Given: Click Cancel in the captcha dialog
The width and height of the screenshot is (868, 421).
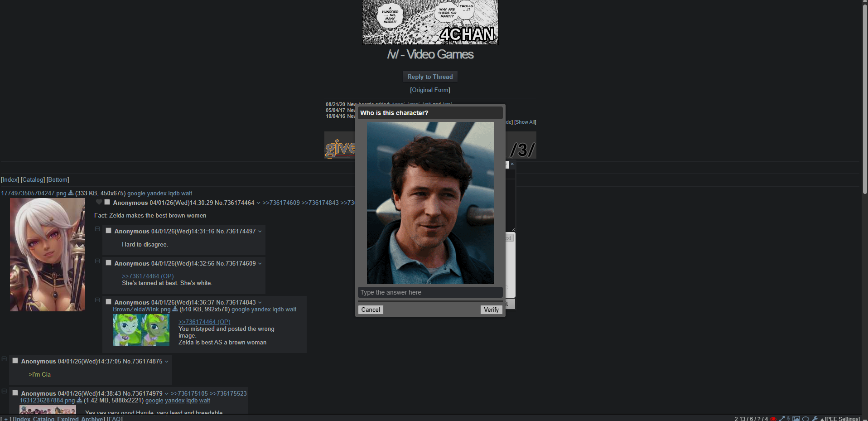Looking at the screenshot, I should (371, 310).
